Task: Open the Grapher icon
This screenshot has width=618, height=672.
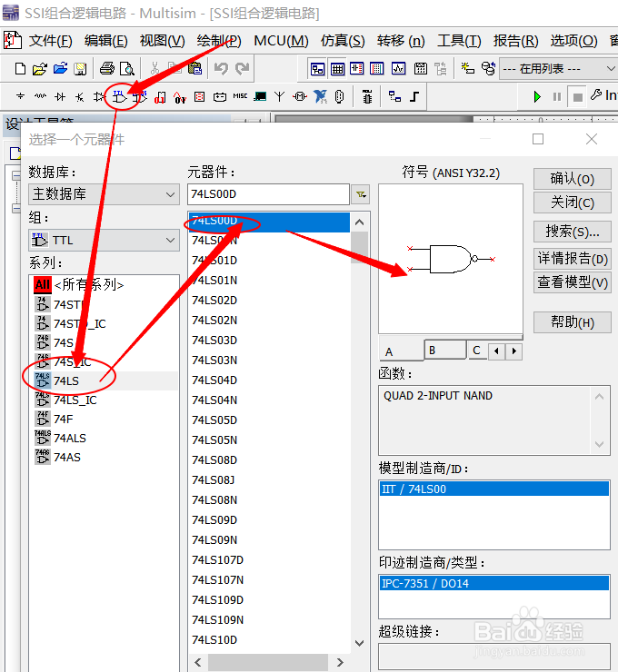Action: point(398,69)
